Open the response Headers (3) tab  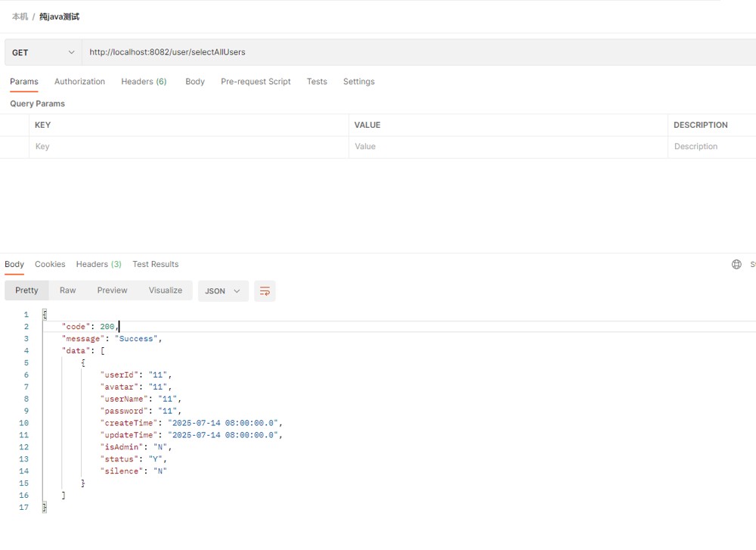(99, 264)
